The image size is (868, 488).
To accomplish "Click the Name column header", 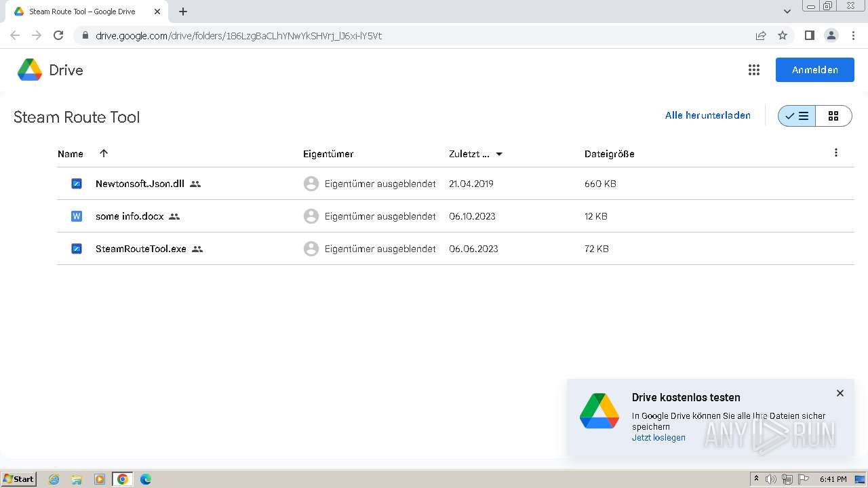I will pos(71,154).
